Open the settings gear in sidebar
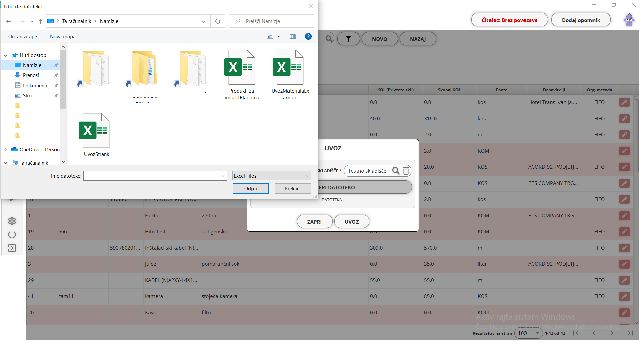This screenshot has height=346, width=644. (12, 221)
